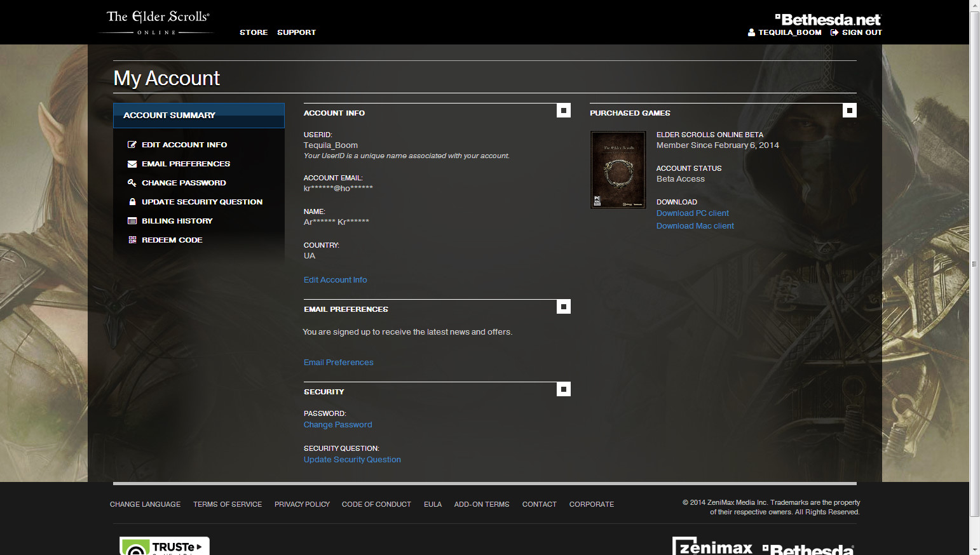Open the Store menu
Viewport: 980px width, 555px height.
254,32
